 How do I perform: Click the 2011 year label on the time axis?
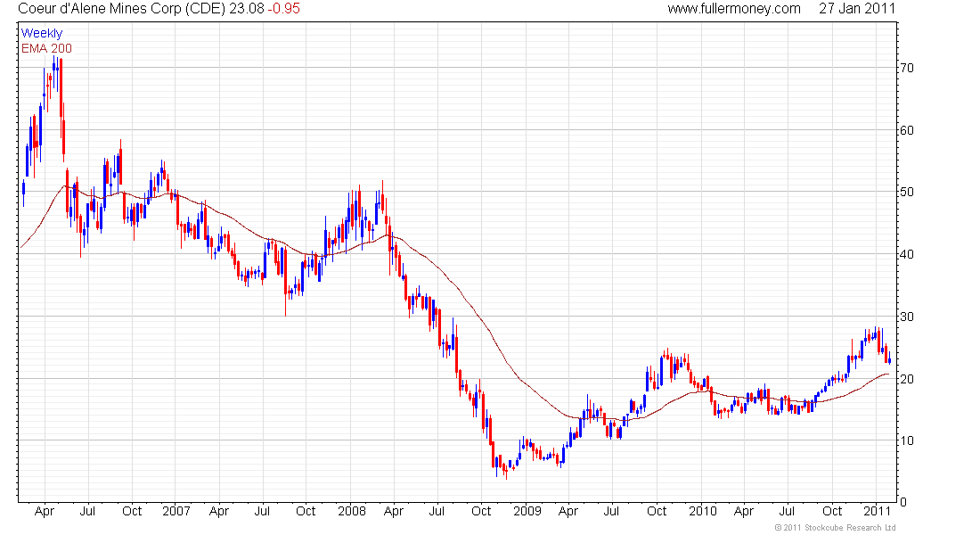[x=877, y=511]
